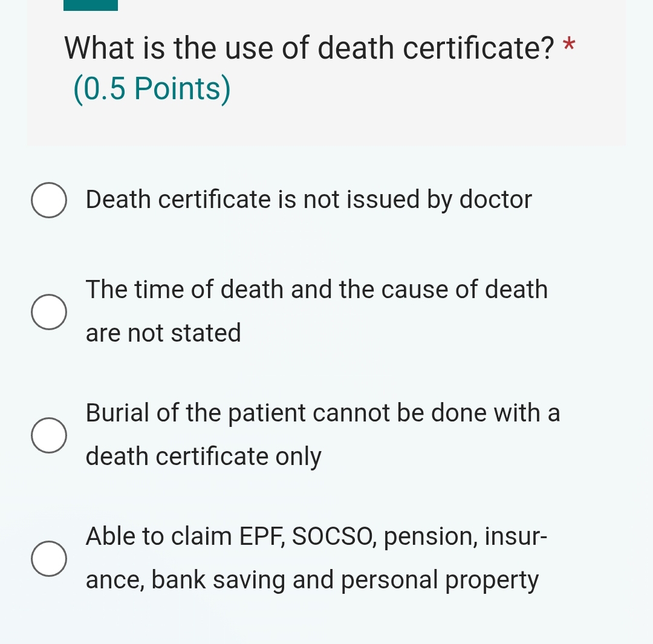This screenshot has height=644, width=653.
Task: Click the "Able to claim EPF, SOCSO, pension" text line
Action: click(316, 536)
